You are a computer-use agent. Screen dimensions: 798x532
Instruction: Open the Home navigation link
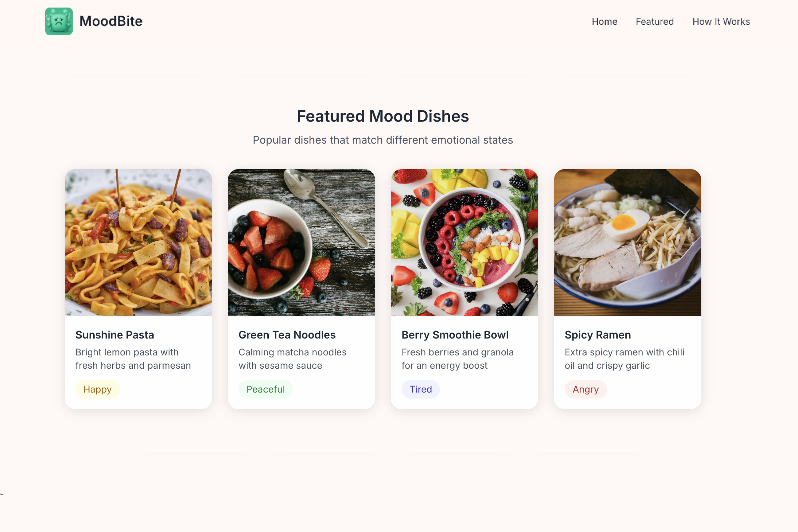[604, 21]
